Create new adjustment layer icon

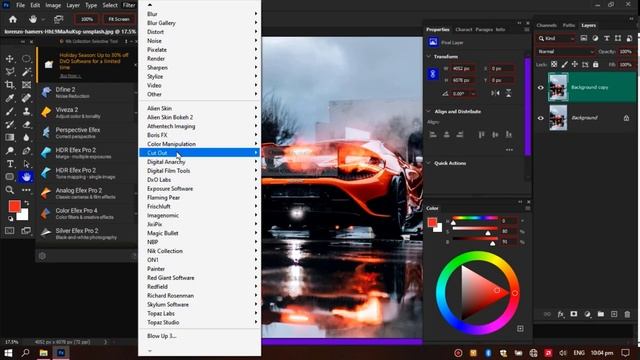tap(587, 314)
